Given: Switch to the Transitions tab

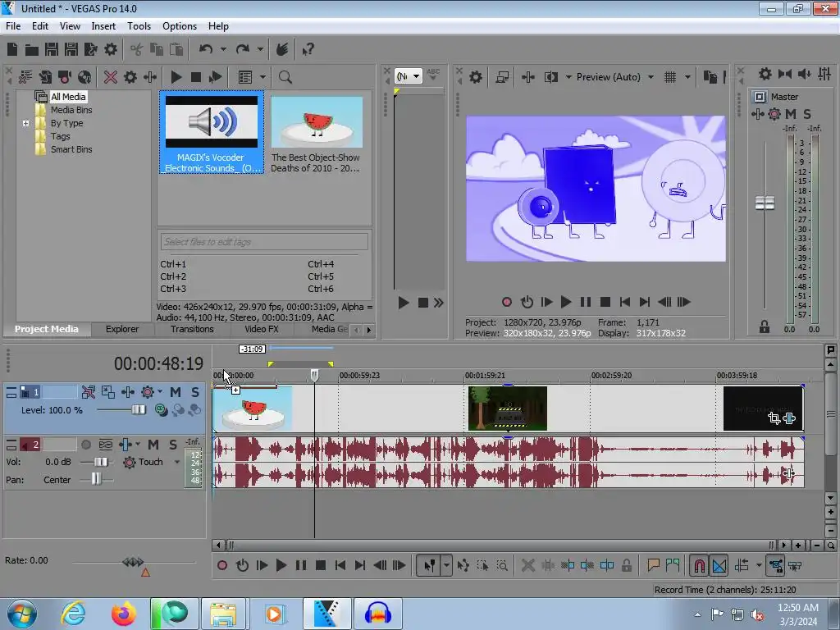Looking at the screenshot, I should [x=192, y=329].
